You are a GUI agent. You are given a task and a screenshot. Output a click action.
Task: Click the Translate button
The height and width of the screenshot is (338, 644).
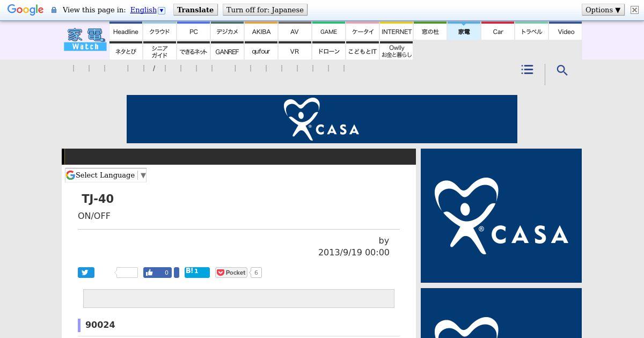coord(195,10)
